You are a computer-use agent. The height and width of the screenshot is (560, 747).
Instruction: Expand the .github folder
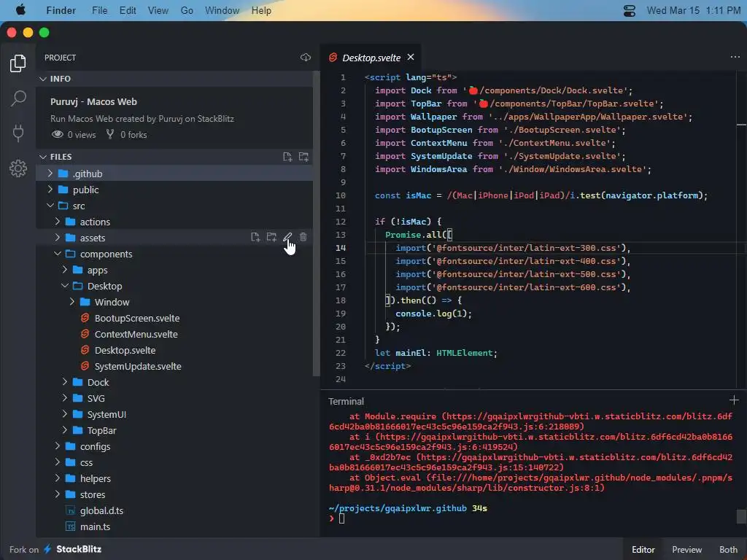[x=50, y=174]
